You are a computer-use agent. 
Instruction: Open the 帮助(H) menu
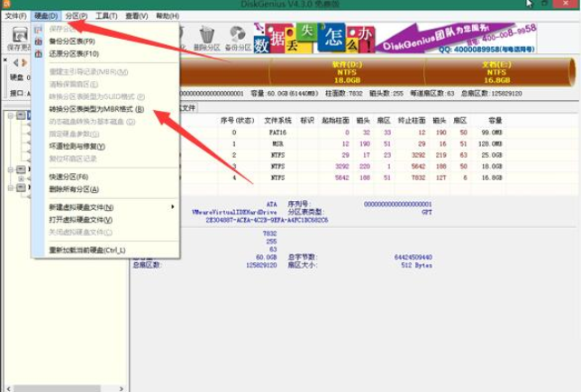pos(168,16)
